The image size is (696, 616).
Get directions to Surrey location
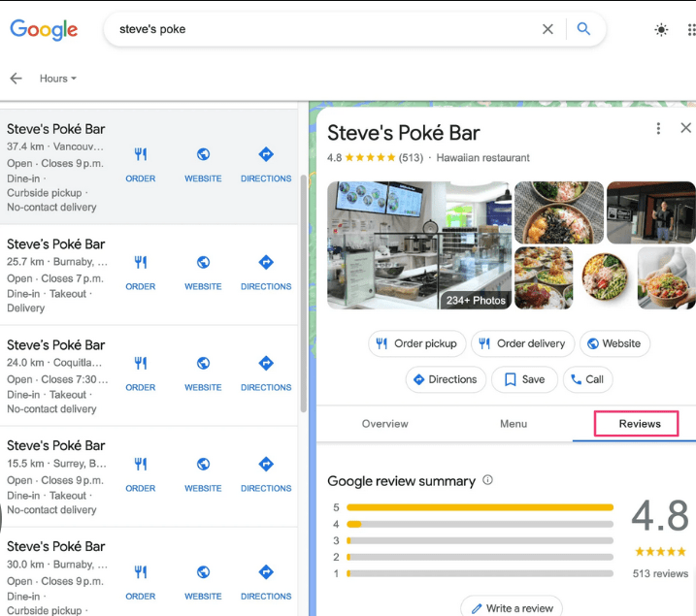pos(266,474)
